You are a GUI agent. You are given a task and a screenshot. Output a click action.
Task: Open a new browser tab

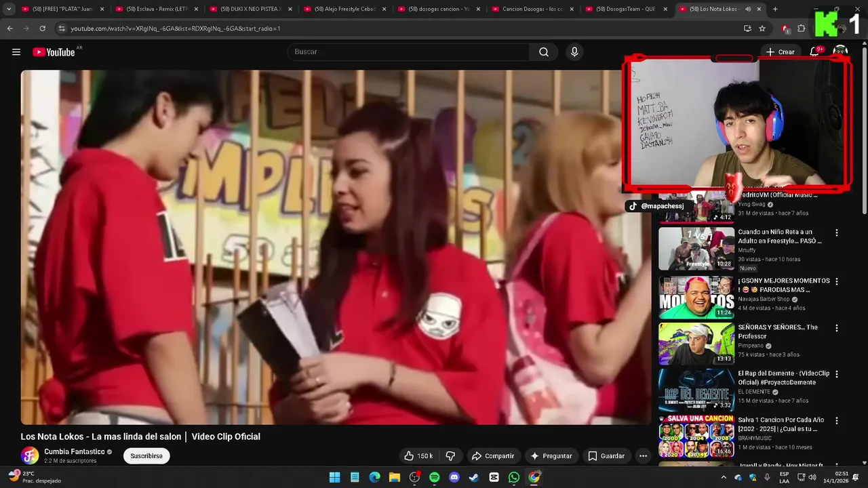(775, 9)
